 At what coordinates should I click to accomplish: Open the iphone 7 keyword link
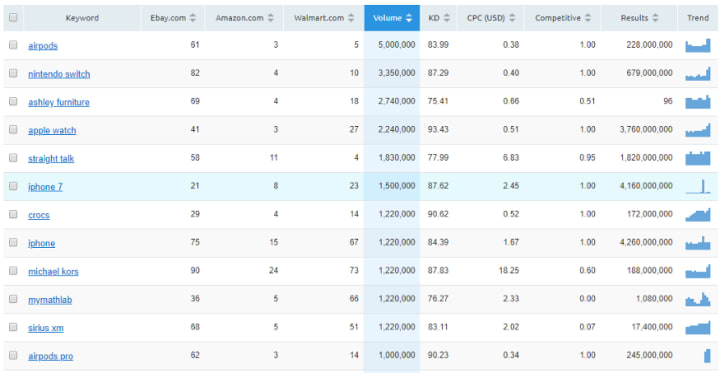pyautogui.click(x=45, y=187)
